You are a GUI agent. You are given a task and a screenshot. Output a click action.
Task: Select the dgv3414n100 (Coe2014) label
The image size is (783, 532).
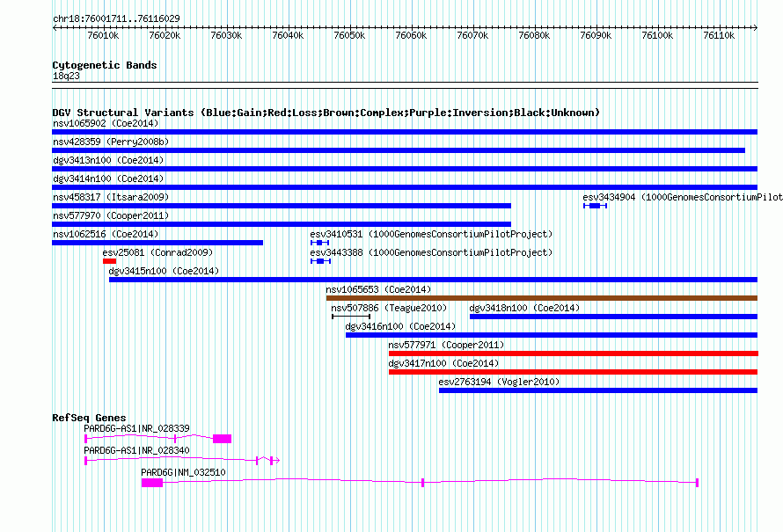(108, 179)
